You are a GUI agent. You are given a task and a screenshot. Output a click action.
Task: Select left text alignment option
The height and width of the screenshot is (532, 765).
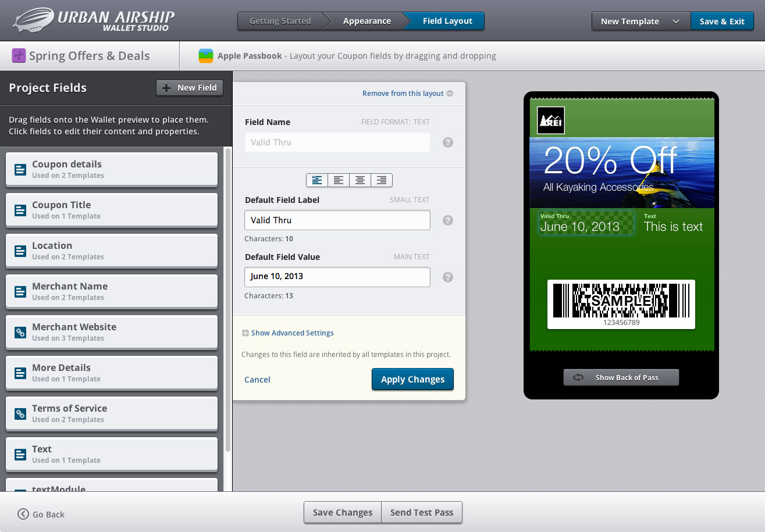[339, 180]
